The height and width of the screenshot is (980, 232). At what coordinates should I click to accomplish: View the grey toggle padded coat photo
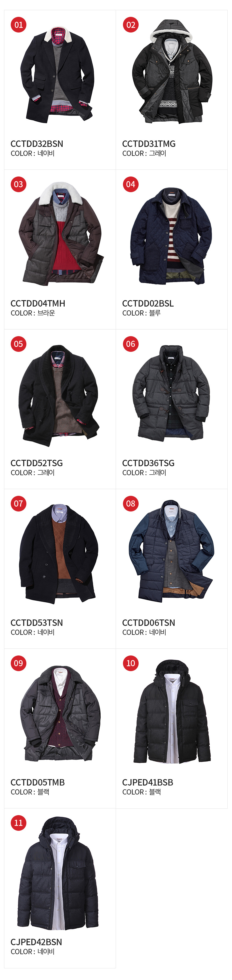coord(171,393)
